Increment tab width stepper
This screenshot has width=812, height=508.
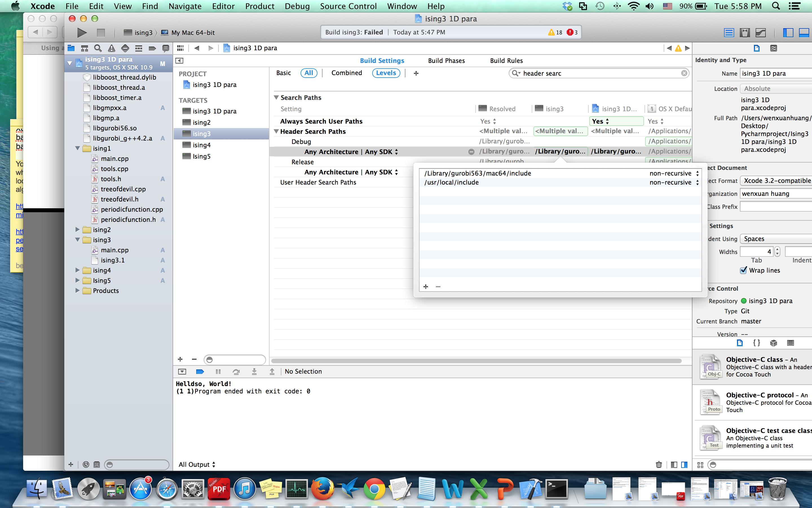click(777, 249)
